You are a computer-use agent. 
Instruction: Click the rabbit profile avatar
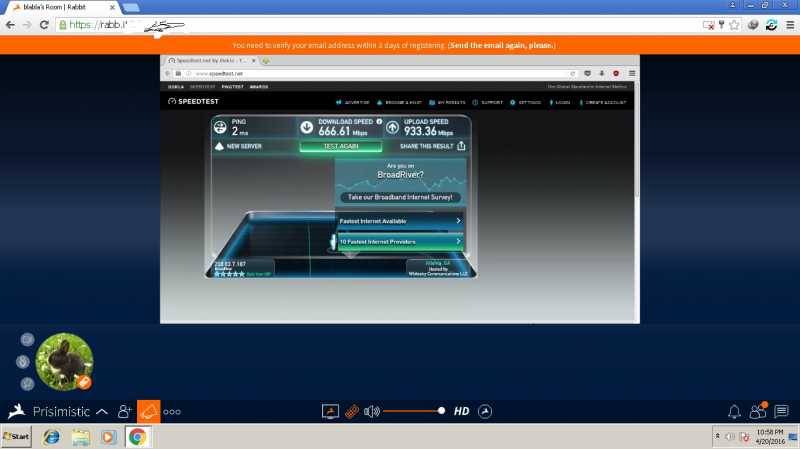(x=65, y=362)
